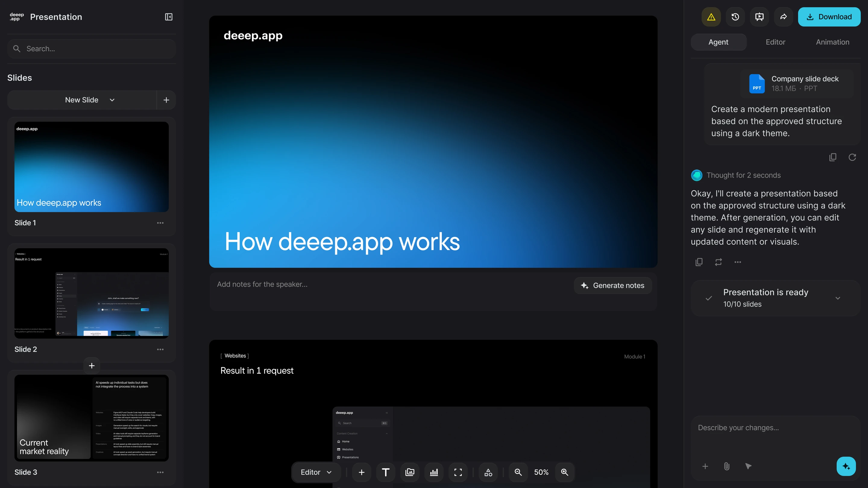The width and height of the screenshot is (868, 488).
Task: Retry the agent response loop icon
Action: click(x=719, y=262)
